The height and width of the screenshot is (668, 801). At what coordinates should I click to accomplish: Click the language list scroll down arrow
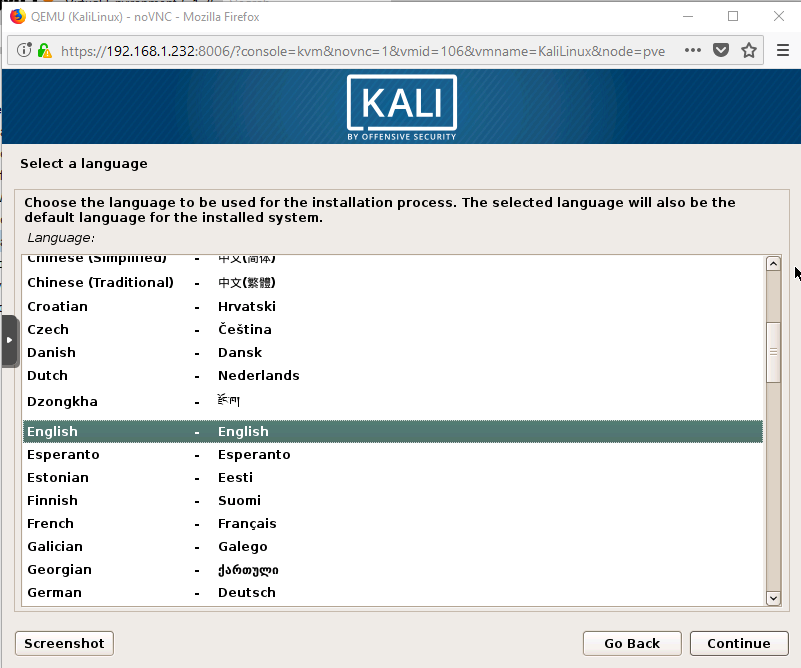[773, 598]
